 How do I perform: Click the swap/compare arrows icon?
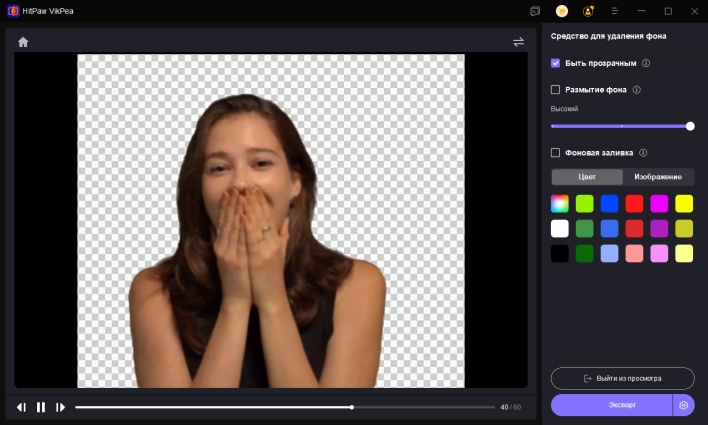pos(518,42)
